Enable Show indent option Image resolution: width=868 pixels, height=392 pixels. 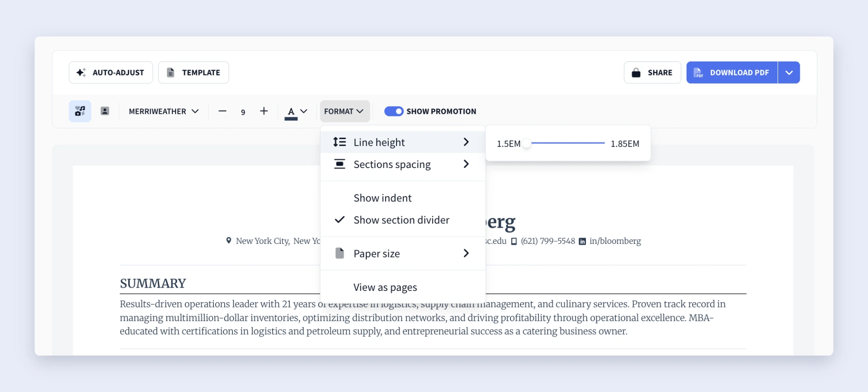[403, 198]
